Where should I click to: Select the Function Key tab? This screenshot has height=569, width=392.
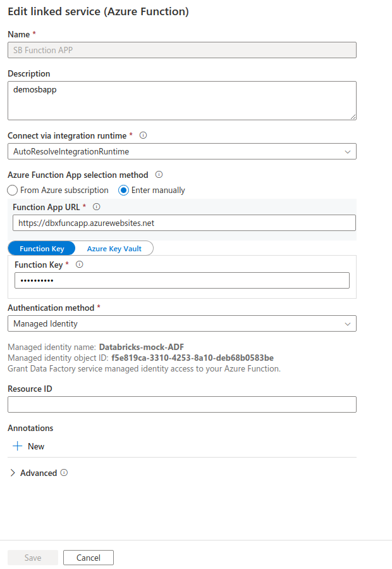tap(42, 248)
